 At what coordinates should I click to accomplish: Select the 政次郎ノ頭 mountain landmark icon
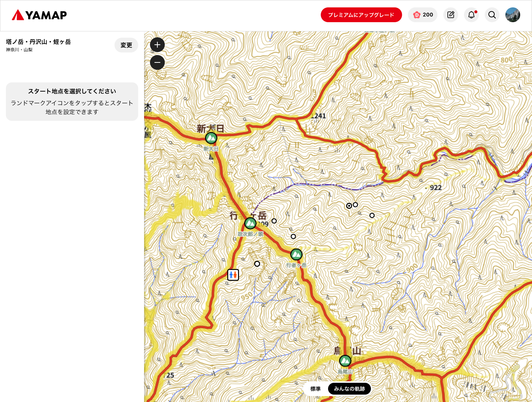[250, 223]
